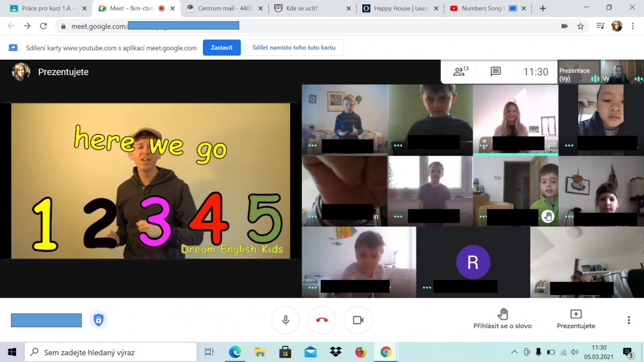Open the Meet chat panel
This screenshot has height=362, width=644.
[496, 72]
